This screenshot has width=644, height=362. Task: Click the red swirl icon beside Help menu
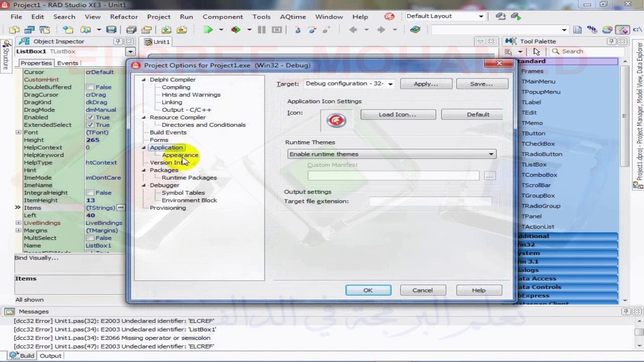click(389, 16)
